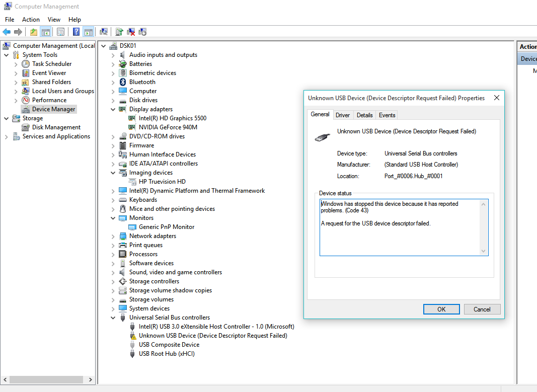The image size is (537, 392).
Task: Click the Cancel button in properties dialog
Action: [x=482, y=309]
